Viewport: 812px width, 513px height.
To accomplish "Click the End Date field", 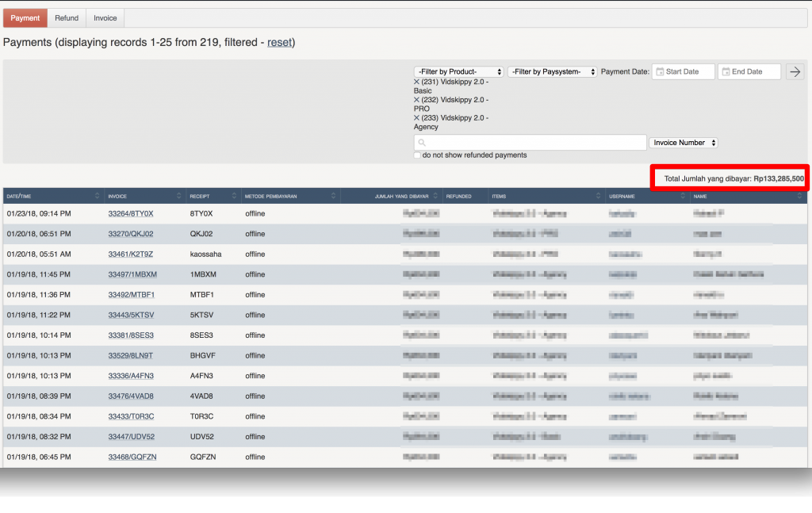I will (749, 71).
